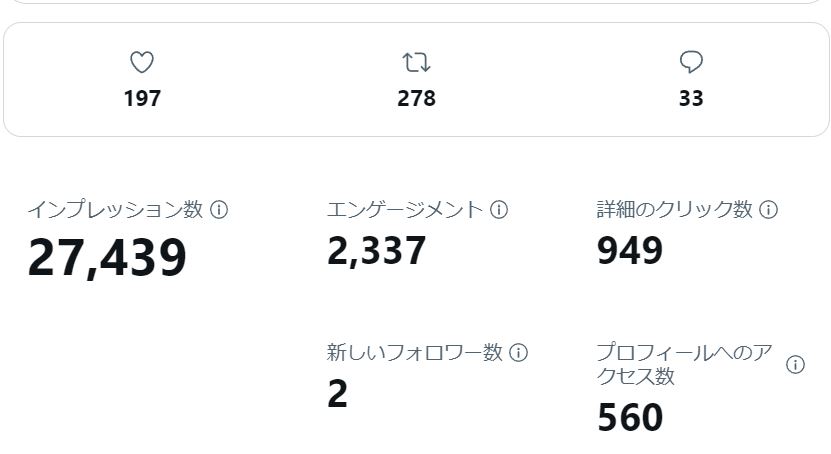831x454 pixels.
Task: Click the 27,439 impressions value
Action: (107, 258)
